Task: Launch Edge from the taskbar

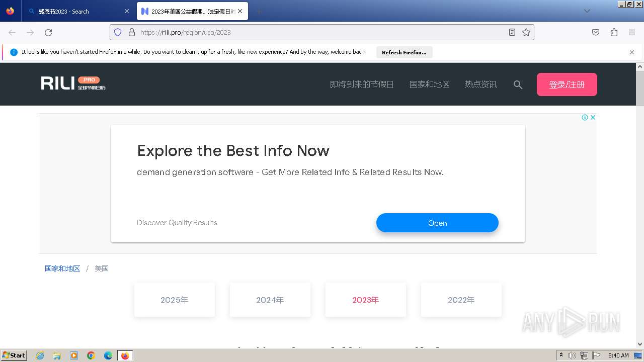Action: 108,355
